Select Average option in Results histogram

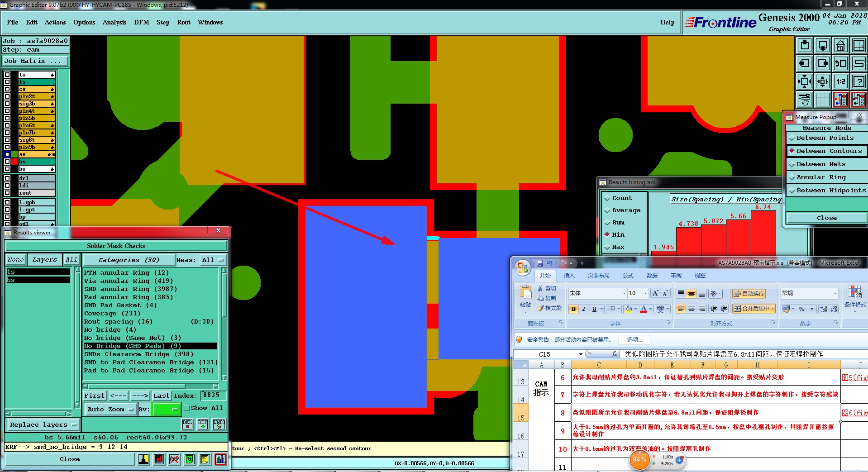point(623,210)
